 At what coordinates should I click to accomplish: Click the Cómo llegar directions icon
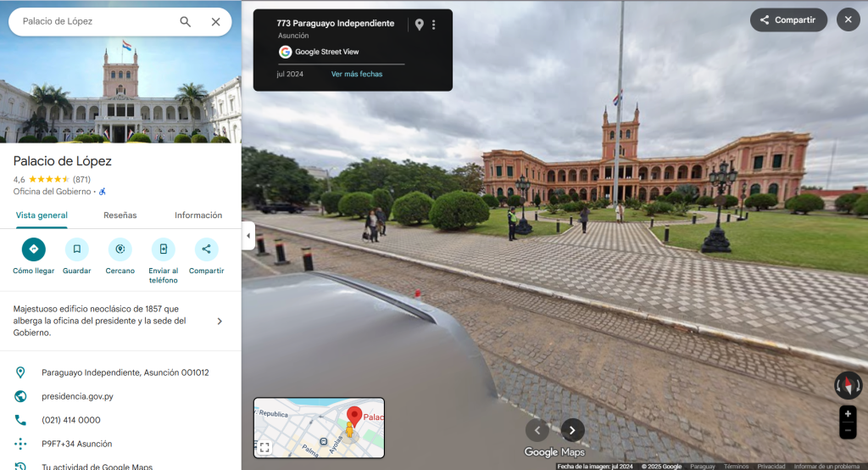click(x=34, y=249)
